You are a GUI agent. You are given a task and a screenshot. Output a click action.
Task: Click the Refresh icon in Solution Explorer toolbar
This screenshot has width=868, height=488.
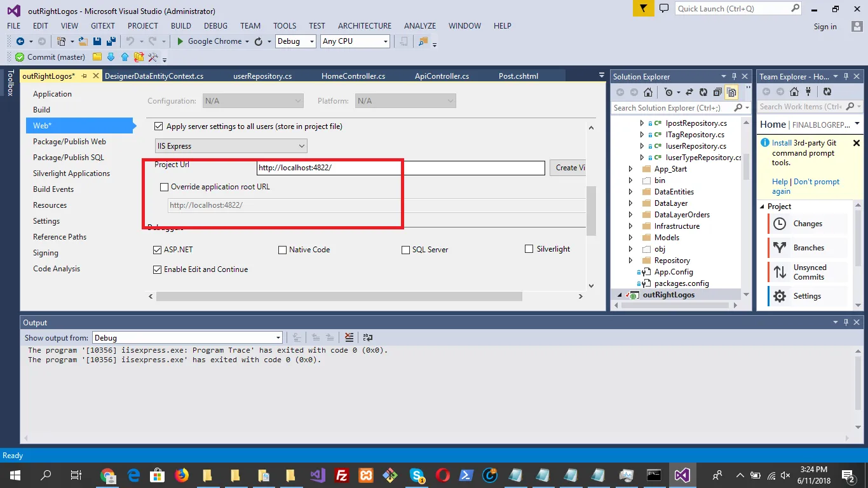click(x=703, y=92)
